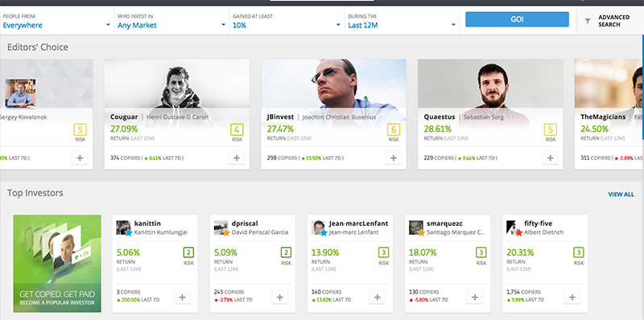Open fifty-five username link
The height and width of the screenshot is (320, 644).
pos(538,224)
